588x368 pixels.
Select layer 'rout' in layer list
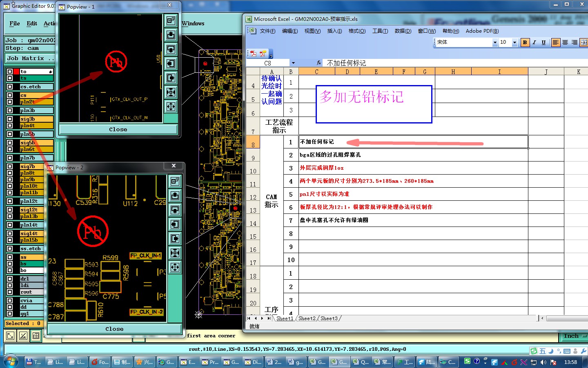[x=32, y=292]
